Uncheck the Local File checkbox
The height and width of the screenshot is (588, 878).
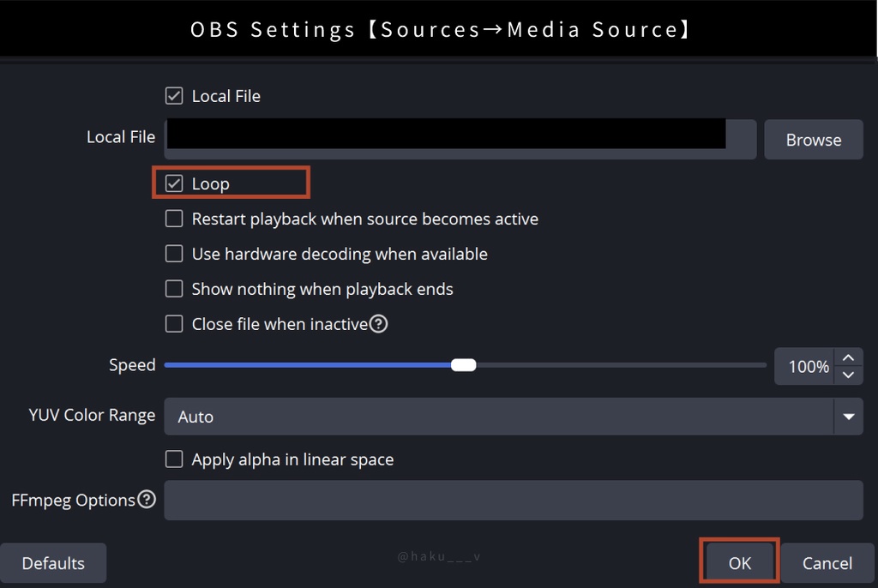click(x=174, y=96)
